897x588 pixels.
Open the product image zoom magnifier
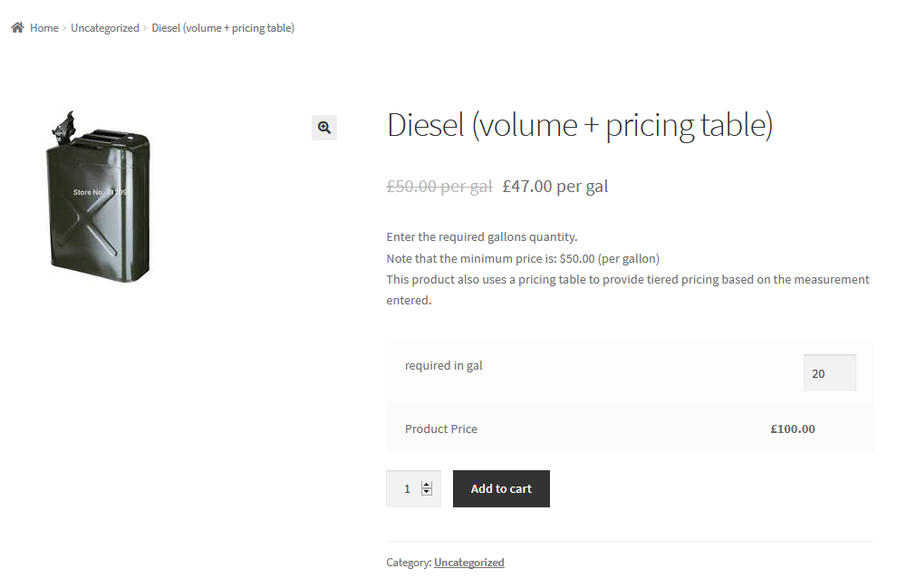pos(324,128)
